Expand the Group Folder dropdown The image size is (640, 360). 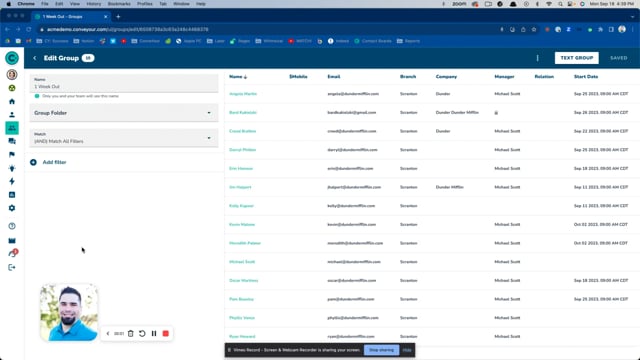[x=124, y=113]
